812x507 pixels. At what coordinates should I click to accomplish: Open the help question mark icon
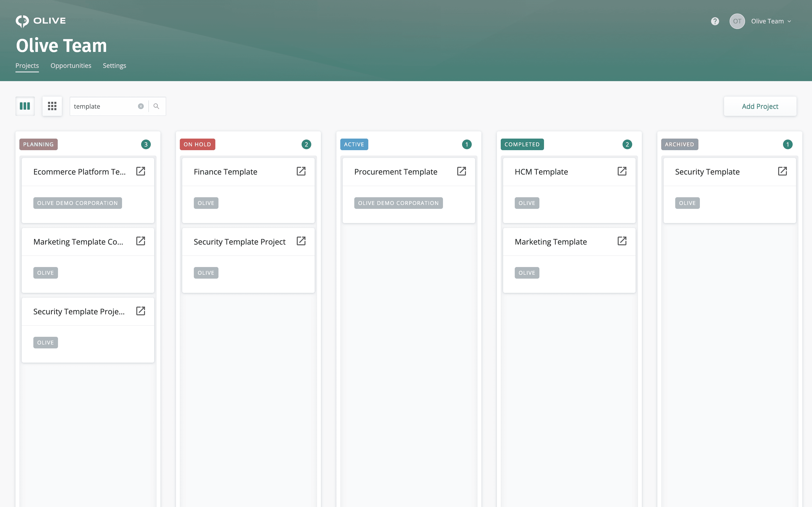click(x=715, y=21)
